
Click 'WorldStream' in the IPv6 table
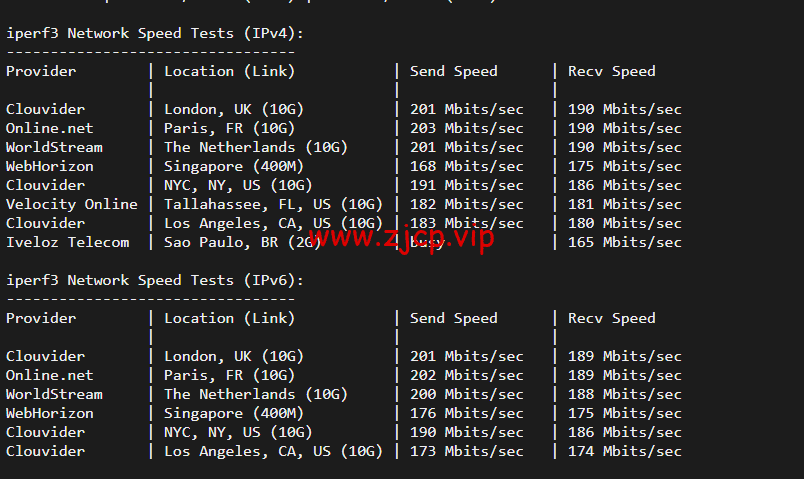coord(54,394)
